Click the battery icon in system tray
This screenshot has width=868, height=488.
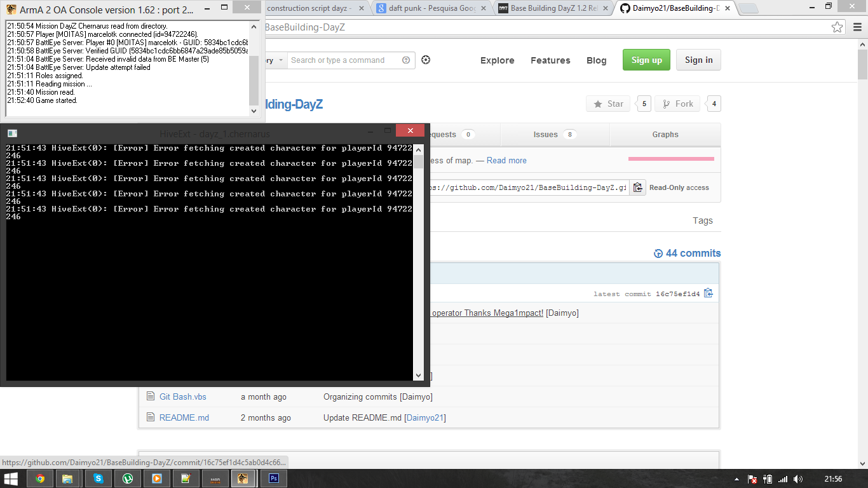click(768, 479)
